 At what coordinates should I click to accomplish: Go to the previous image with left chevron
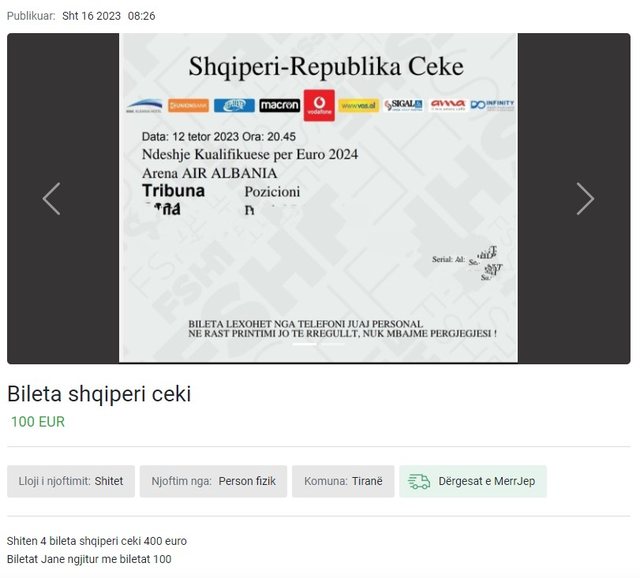pos(52,199)
